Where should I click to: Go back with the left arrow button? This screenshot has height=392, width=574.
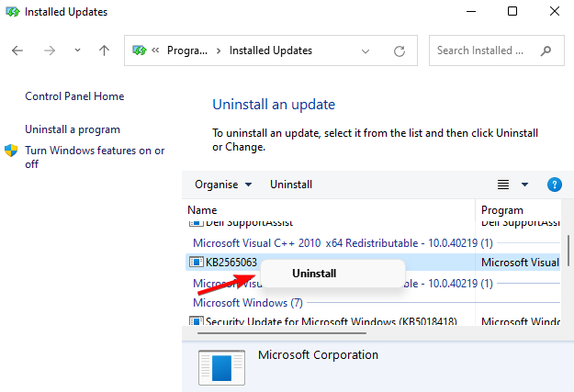point(17,50)
